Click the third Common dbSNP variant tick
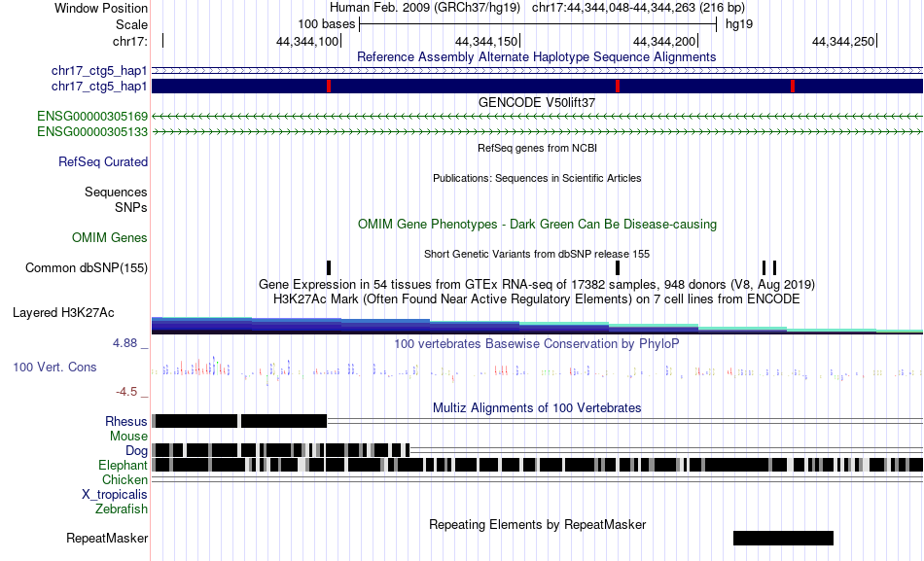 pos(764,267)
